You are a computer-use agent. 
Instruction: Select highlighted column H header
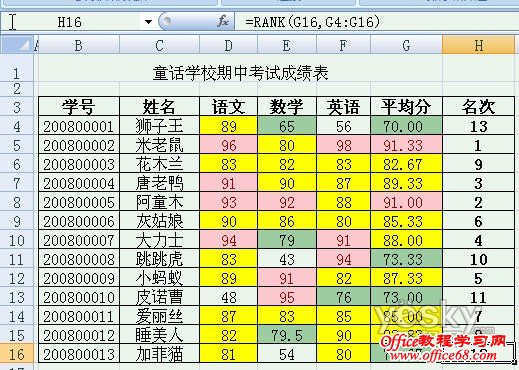pyautogui.click(x=478, y=45)
